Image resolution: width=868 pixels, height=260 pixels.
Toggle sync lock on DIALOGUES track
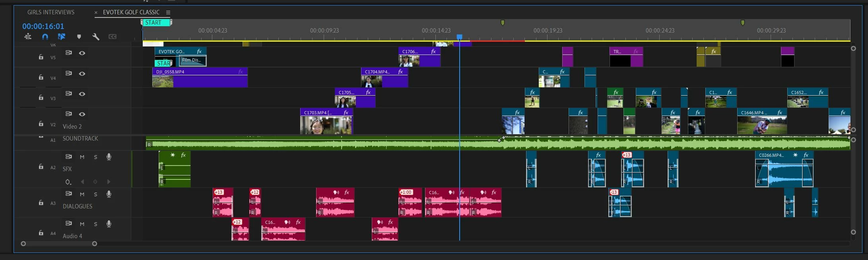click(69, 194)
